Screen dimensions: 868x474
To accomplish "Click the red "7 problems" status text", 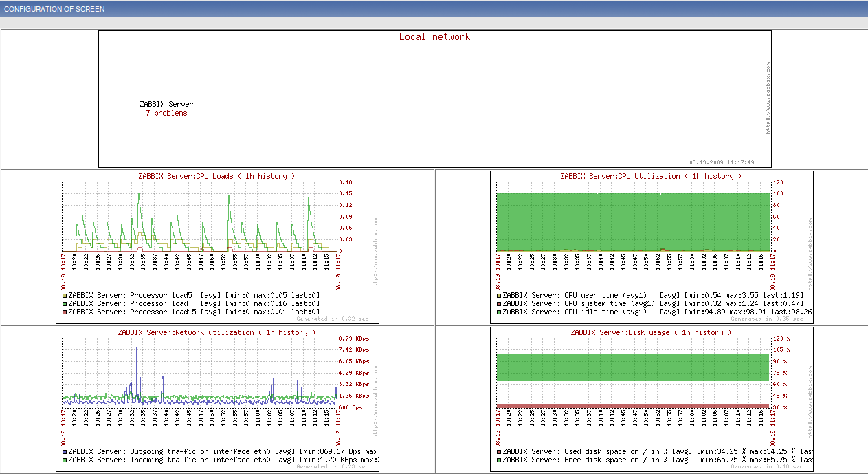I will [x=166, y=113].
